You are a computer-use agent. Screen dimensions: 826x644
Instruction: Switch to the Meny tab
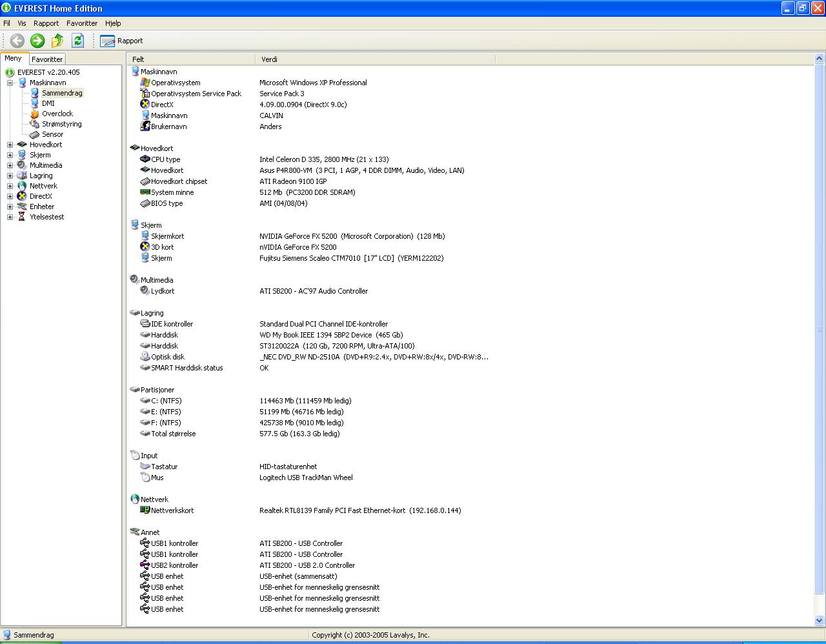(14, 58)
